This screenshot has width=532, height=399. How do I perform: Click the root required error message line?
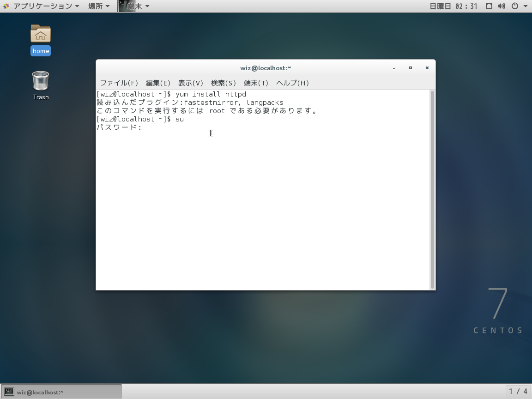point(206,111)
